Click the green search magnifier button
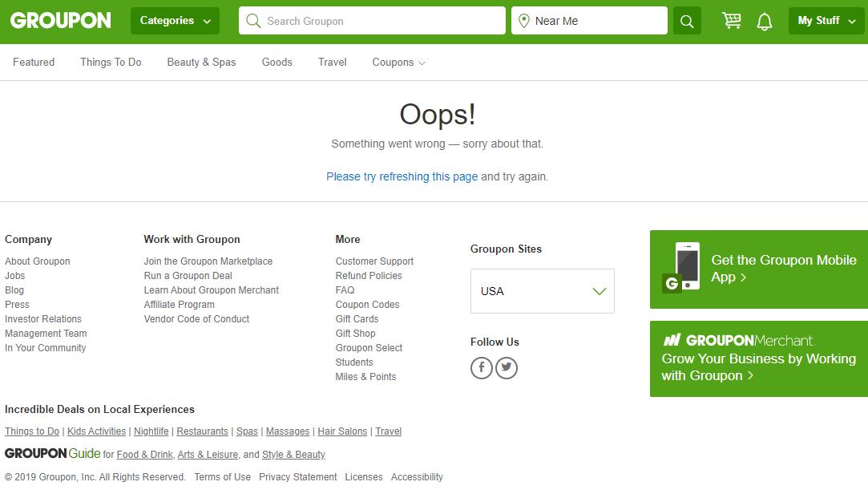The height and width of the screenshot is (494, 868). pyautogui.click(x=687, y=21)
